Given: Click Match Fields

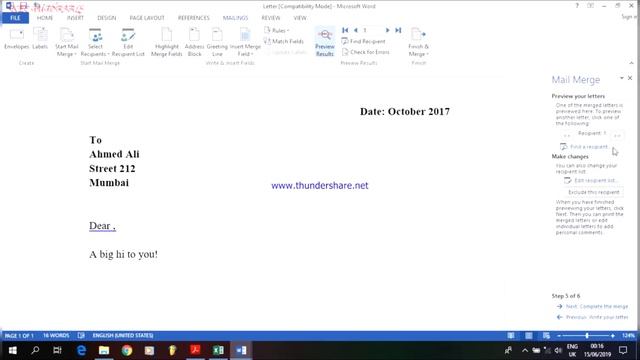Looking at the screenshot, I should pyautogui.click(x=284, y=41).
